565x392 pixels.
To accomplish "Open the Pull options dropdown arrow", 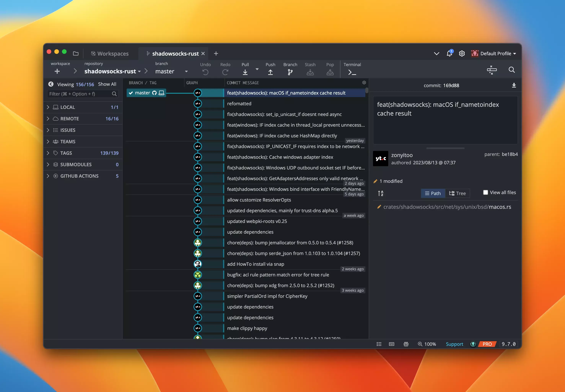I will [x=257, y=69].
